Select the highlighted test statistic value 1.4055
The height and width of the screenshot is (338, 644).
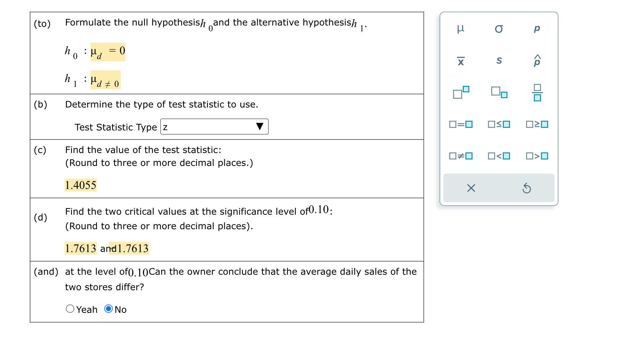(80, 185)
